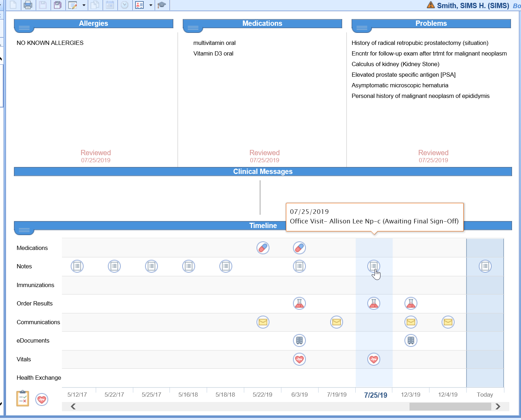This screenshot has width=521, height=420.
Task: Select the 7/25/19 date on the timeline axis
Action: (x=376, y=395)
